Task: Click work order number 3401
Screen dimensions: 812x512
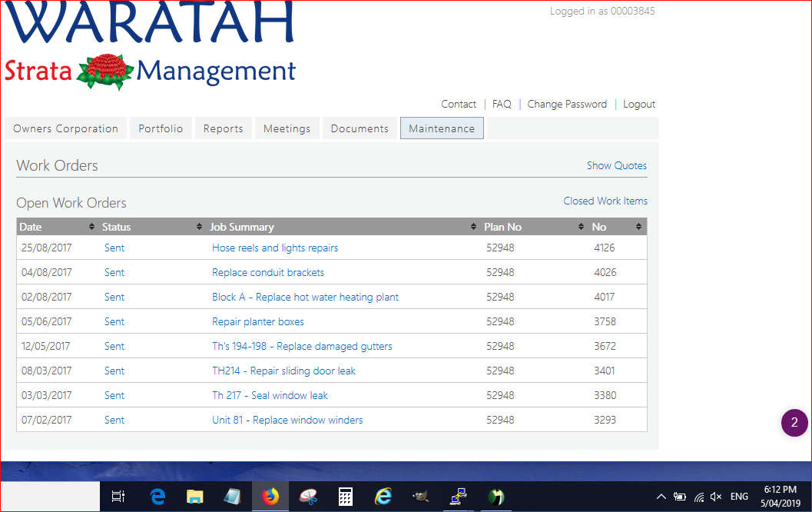Action: pyautogui.click(x=605, y=371)
